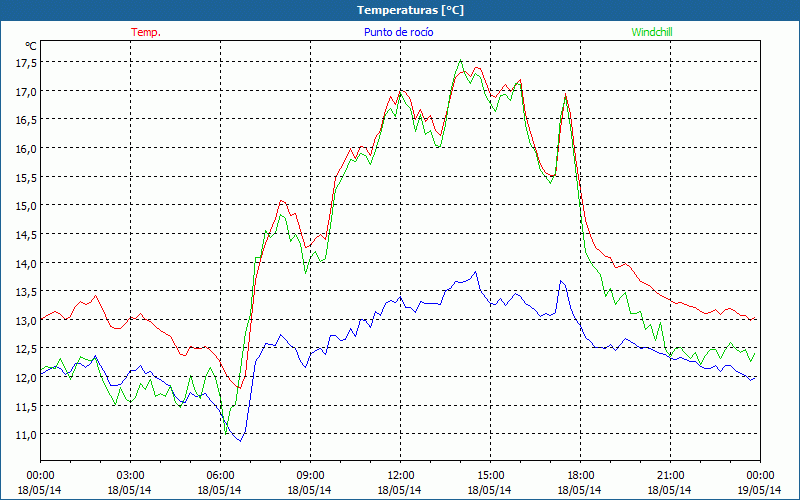Click the 17,5 y-axis value
This screenshot has height=500, width=800.
click(x=27, y=62)
